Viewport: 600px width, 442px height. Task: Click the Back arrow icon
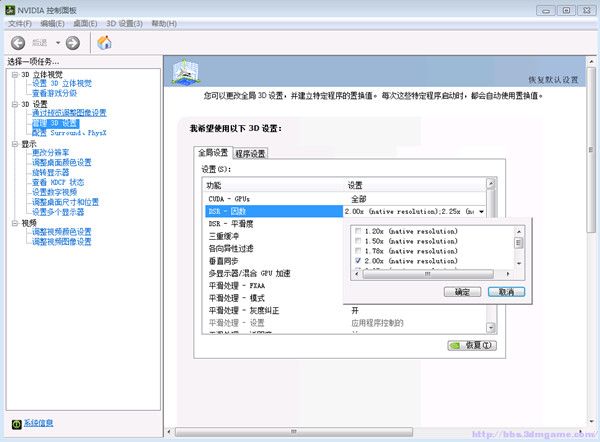pyautogui.click(x=18, y=43)
